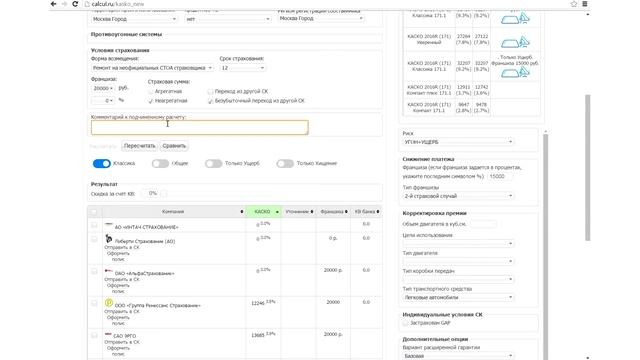Click the Пересчитать button
Viewport: 640px width, 360px height.
tap(140, 146)
